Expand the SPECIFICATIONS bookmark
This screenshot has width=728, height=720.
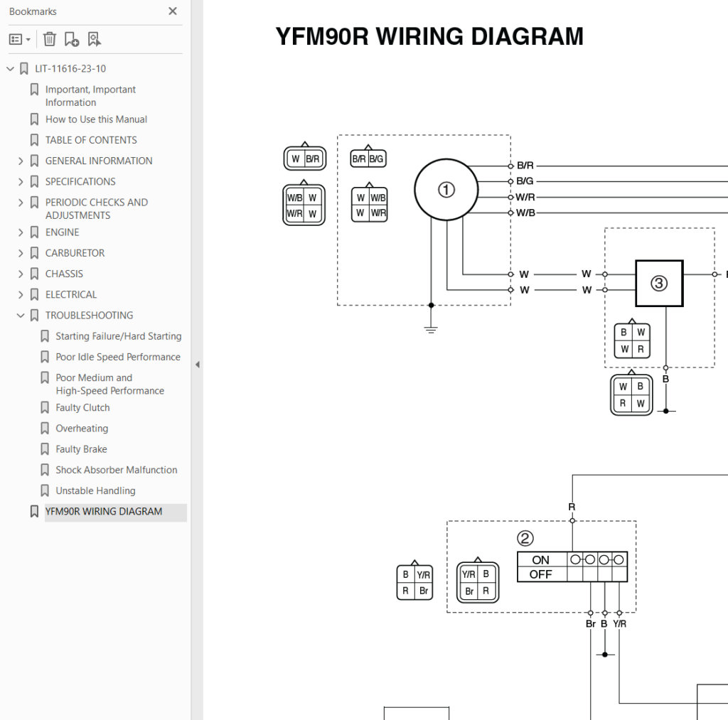[21, 182]
